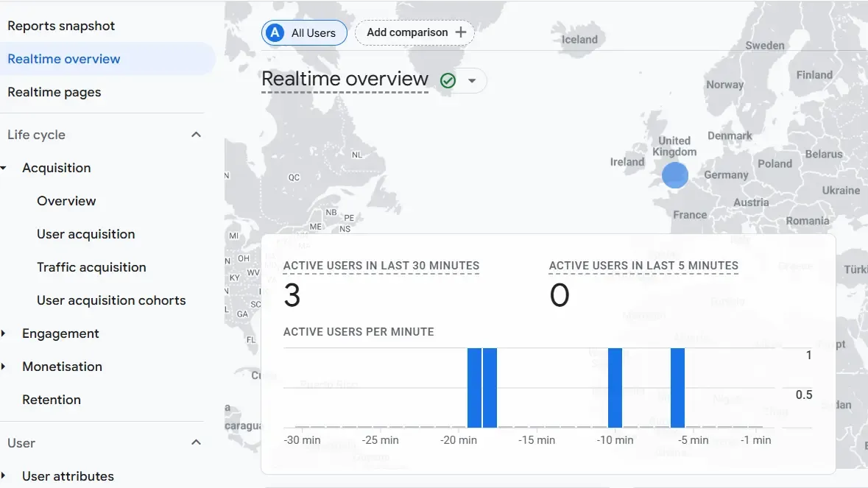Open the Traffic acquisition report
The image size is (868, 488).
coord(91,267)
